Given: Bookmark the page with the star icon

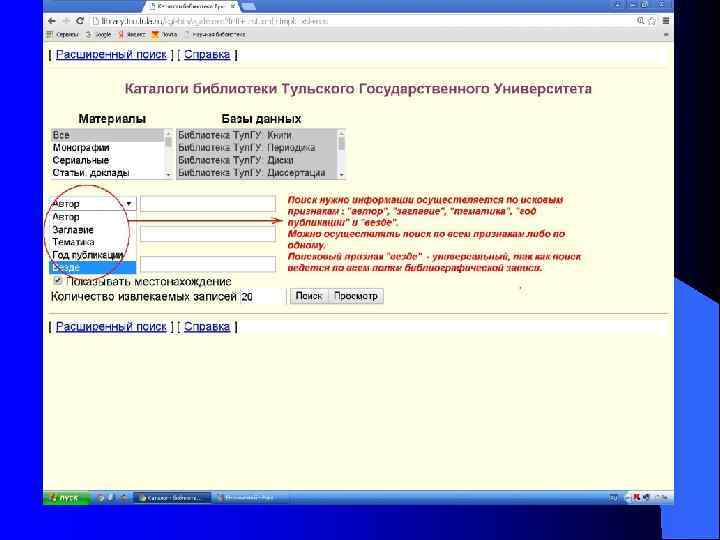Looking at the screenshot, I should pyautogui.click(x=652, y=21).
